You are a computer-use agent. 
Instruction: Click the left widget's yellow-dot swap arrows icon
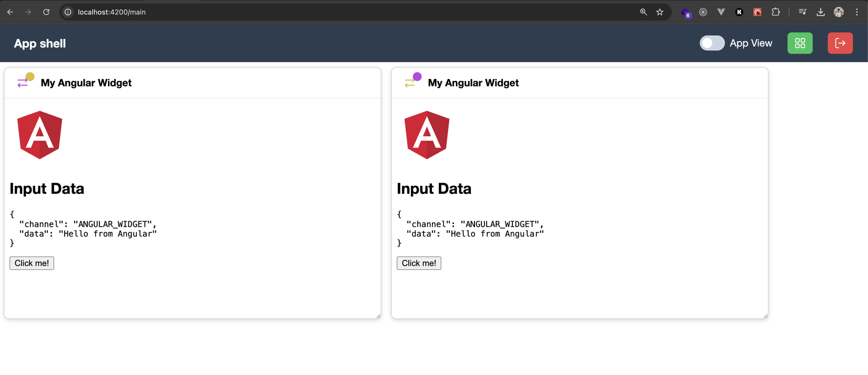(x=25, y=81)
